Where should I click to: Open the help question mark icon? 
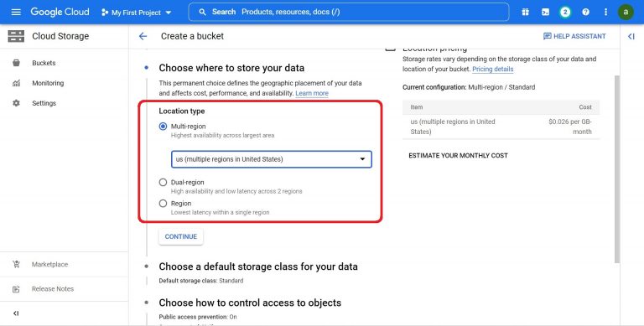(x=585, y=12)
